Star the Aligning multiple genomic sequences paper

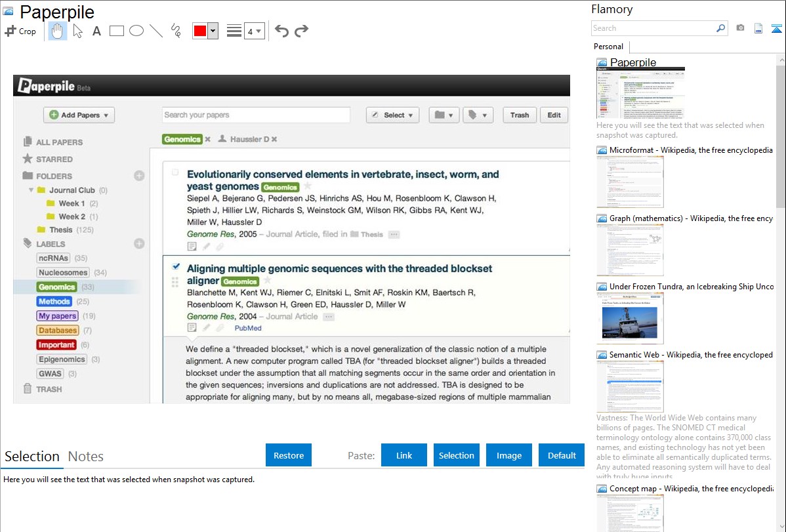click(x=268, y=281)
